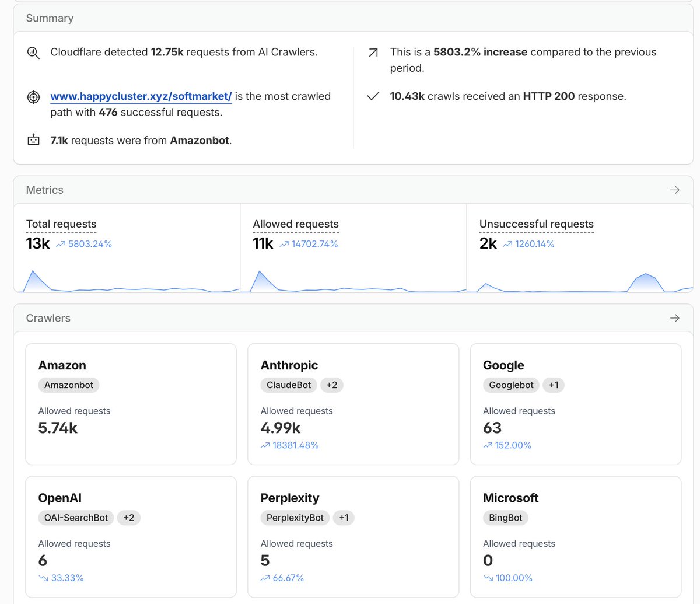Click the upward trend icon beside 18381.48%
This screenshot has width=700, height=604.
(265, 445)
